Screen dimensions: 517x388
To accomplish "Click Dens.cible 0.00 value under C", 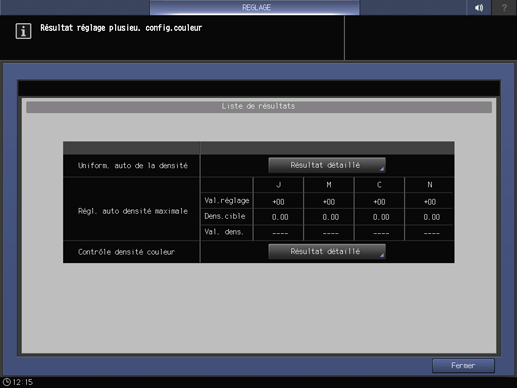I will click(381, 217).
